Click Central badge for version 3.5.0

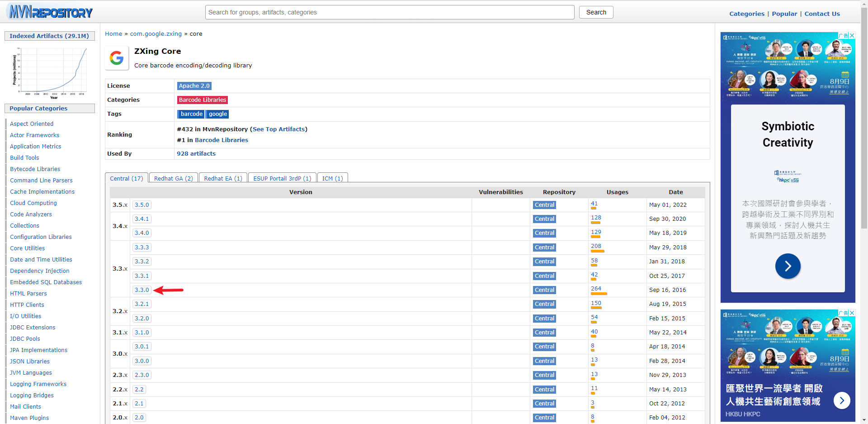544,205
